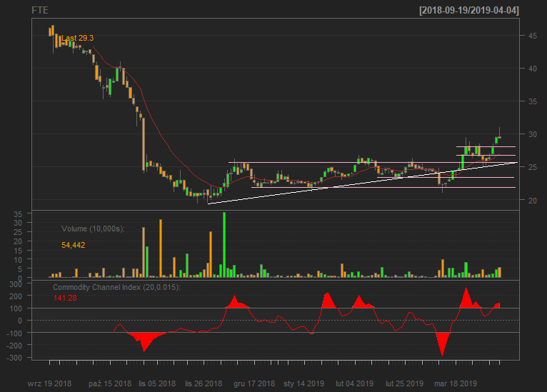Click the price axis label 25
547x392 pixels.
(532, 167)
